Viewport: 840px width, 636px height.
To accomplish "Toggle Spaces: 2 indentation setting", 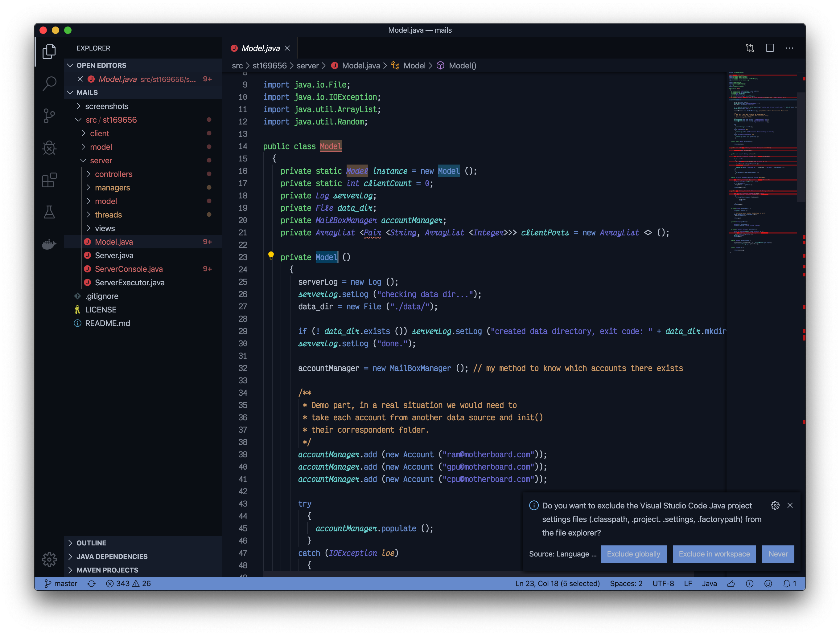I will [626, 584].
